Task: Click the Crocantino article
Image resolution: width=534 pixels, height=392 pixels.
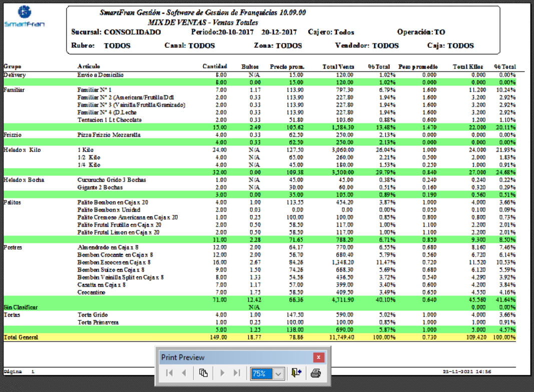Action: click(x=91, y=292)
